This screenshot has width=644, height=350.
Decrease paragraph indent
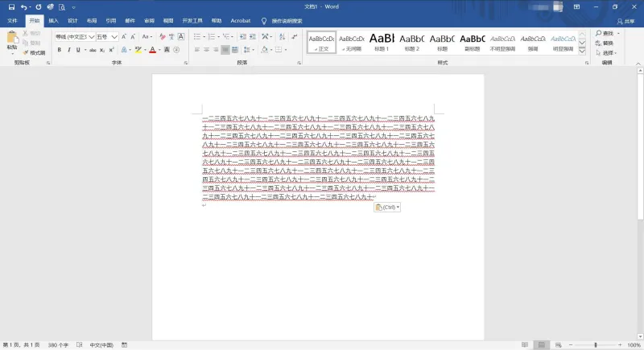(x=243, y=37)
